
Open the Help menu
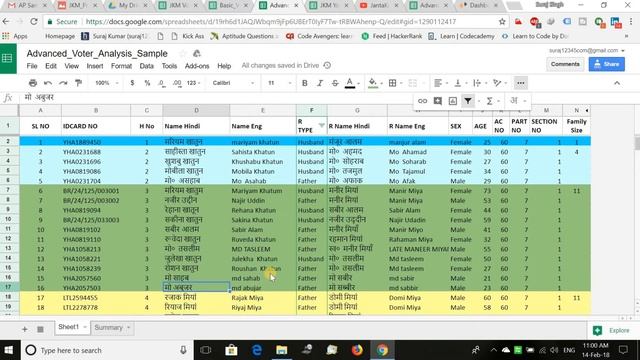tap(224, 66)
